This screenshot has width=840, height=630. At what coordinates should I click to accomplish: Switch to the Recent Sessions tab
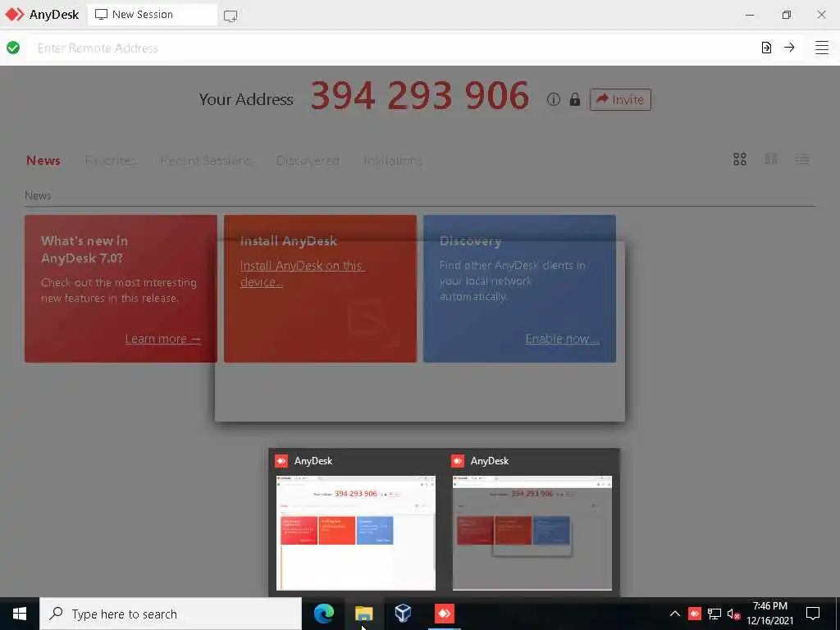206,160
